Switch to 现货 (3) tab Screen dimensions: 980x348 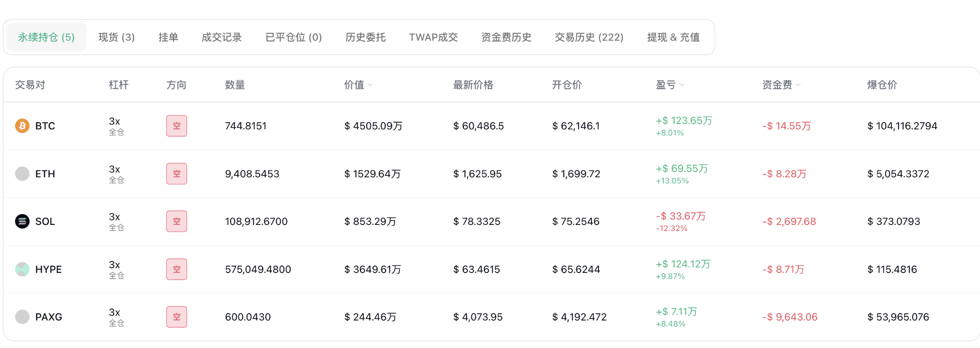pyautogui.click(x=116, y=37)
